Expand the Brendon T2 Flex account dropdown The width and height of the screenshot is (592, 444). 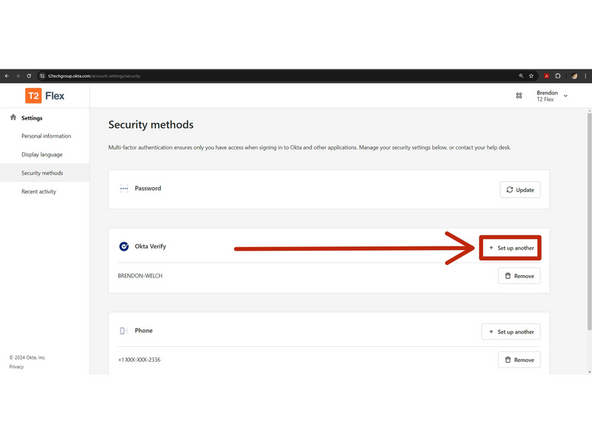[552, 96]
